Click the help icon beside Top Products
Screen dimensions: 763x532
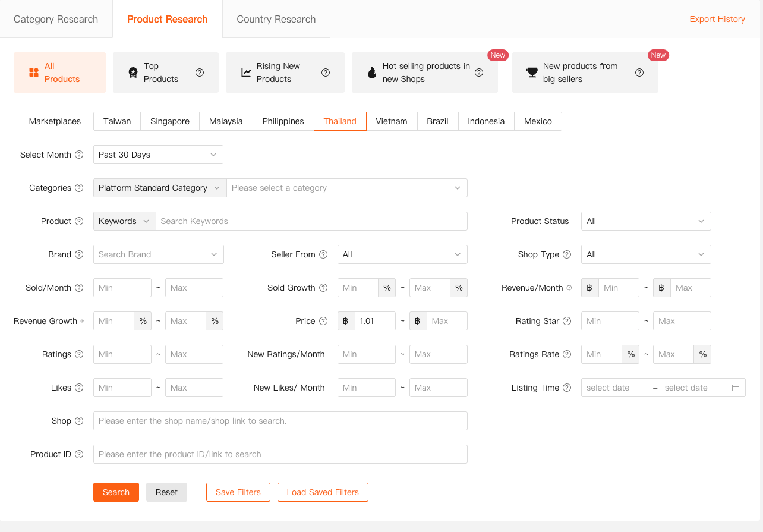click(200, 73)
